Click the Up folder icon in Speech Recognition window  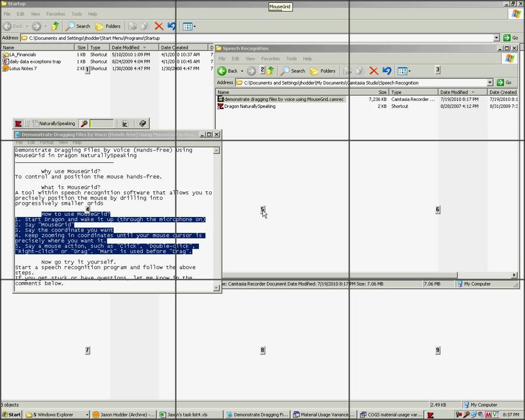(x=271, y=71)
